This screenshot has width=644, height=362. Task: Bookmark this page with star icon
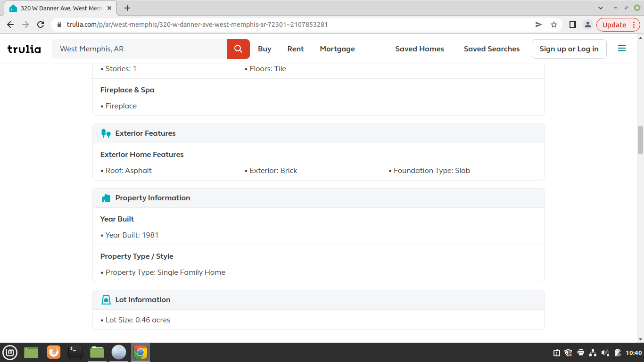[x=554, y=25]
